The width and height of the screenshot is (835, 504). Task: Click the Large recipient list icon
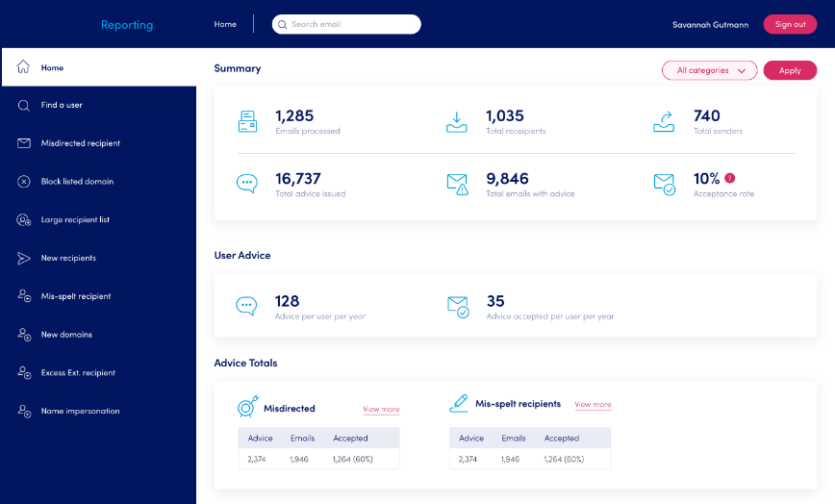pos(24,220)
